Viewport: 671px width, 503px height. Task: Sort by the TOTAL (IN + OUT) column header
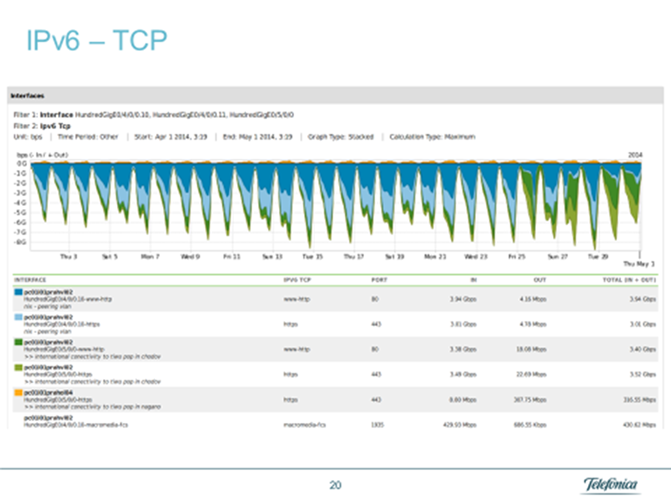click(x=632, y=279)
